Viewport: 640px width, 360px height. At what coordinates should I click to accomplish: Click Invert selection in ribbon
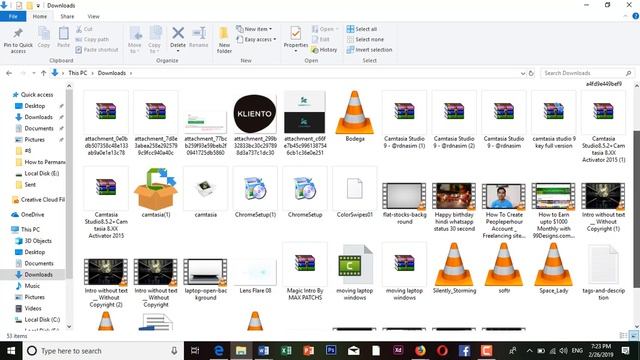pos(369,49)
